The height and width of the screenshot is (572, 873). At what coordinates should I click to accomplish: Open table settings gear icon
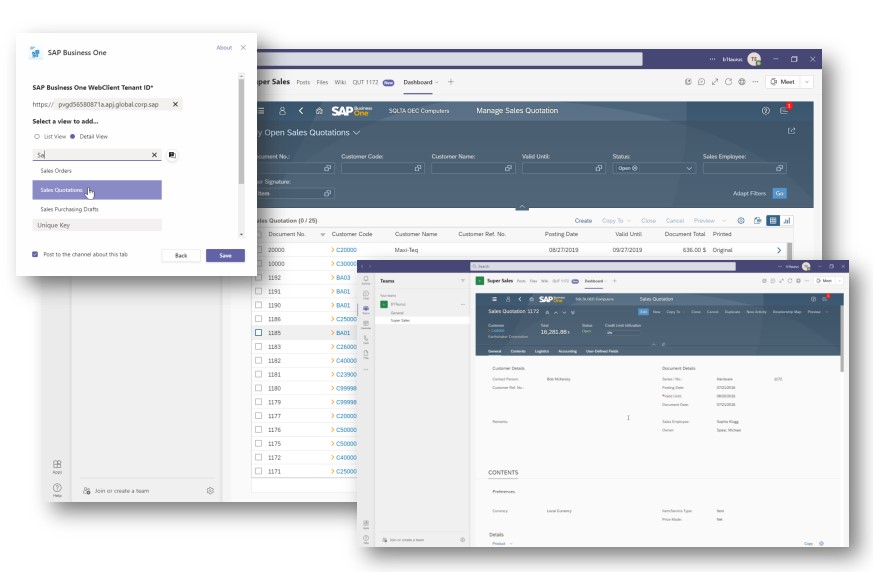point(741,221)
